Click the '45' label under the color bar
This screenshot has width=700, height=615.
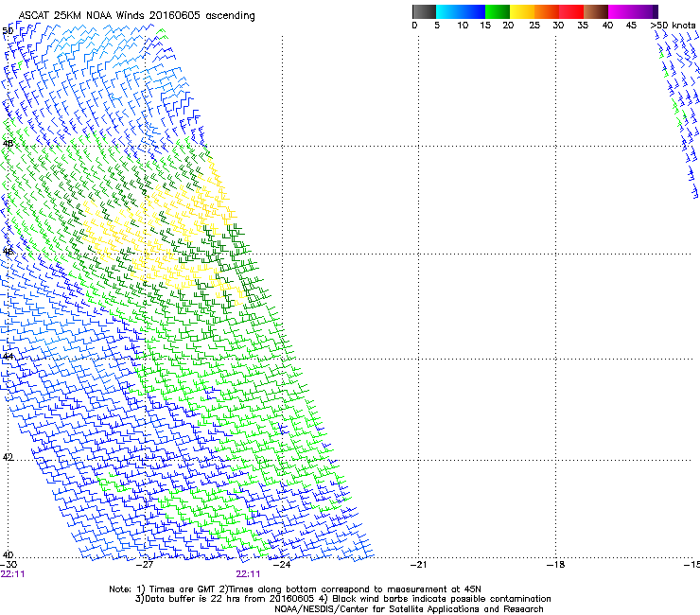click(x=631, y=26)
